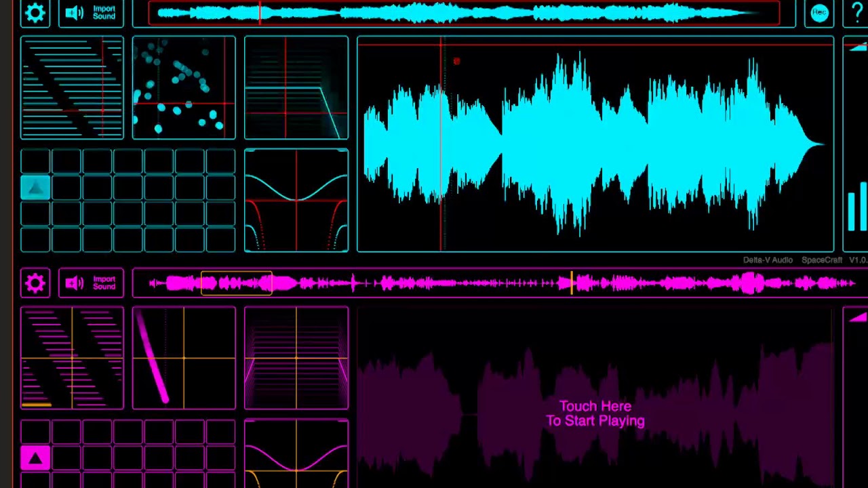Click the magenta envelope shape pad
868x488 pixels.
[296, 358]
